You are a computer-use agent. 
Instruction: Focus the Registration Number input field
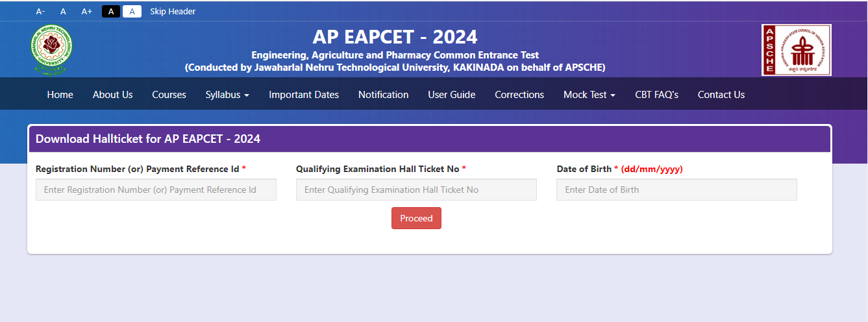pyautogui.click(x=156, y=190)
